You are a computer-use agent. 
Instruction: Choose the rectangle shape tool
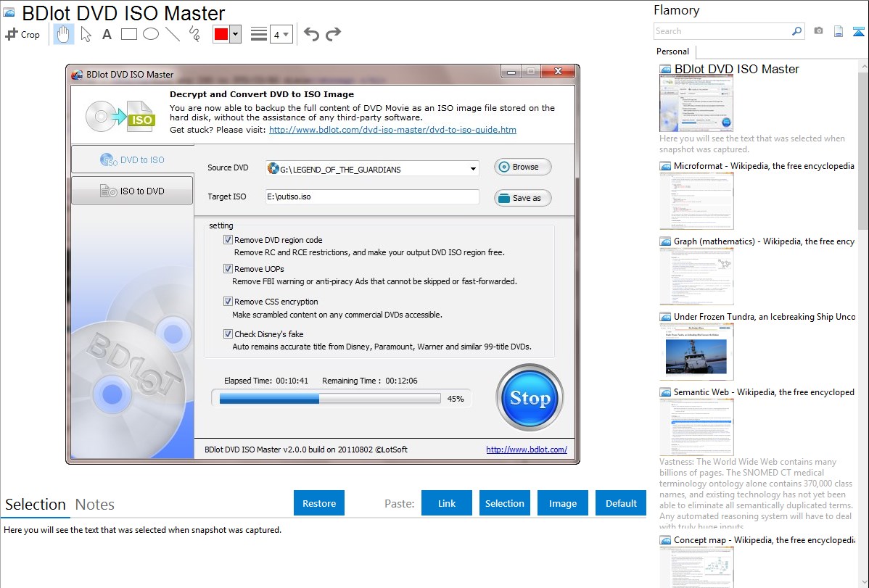128,34
